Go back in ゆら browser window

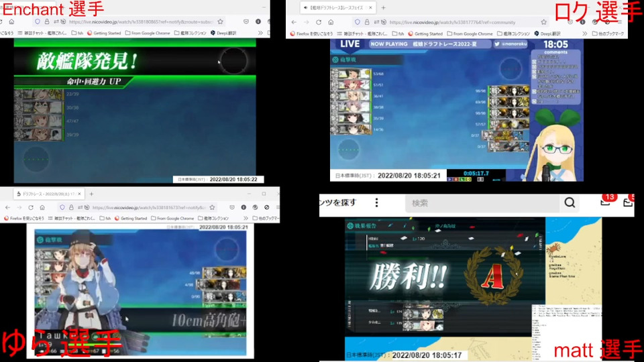click(8, 207)
